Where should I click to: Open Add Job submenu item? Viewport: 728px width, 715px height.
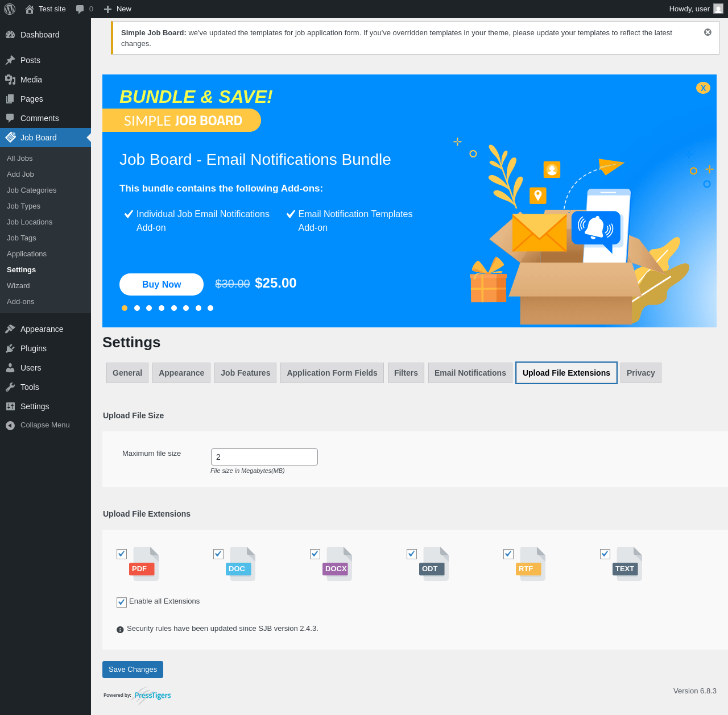[x=45, y=174]
